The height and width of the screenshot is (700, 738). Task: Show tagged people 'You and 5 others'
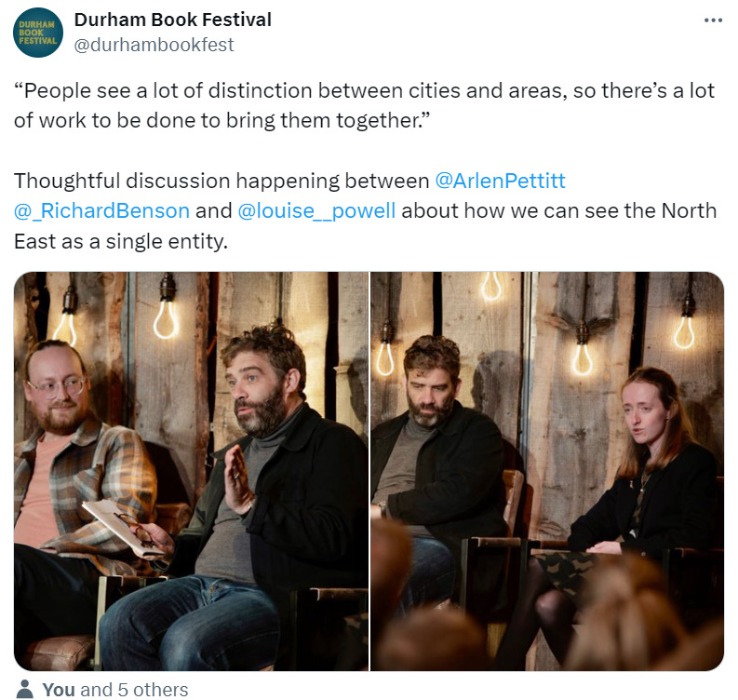pyautogui.click(x=114, y=690)
